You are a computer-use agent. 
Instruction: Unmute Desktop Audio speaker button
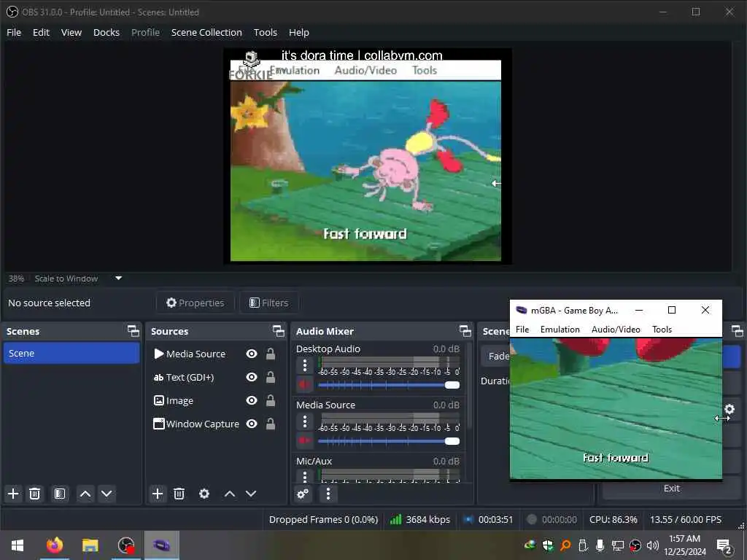pyautogui.click(x=304, y=385)
